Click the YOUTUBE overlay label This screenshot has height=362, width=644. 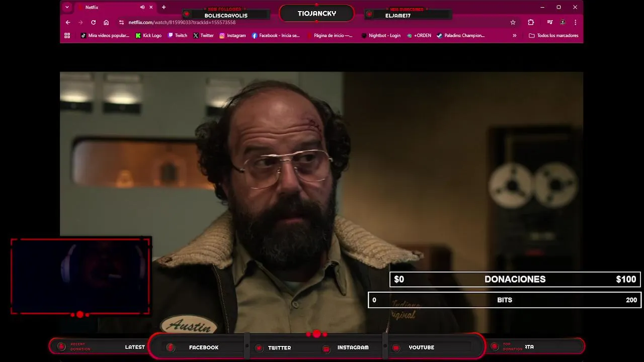(x=421, y=347)
